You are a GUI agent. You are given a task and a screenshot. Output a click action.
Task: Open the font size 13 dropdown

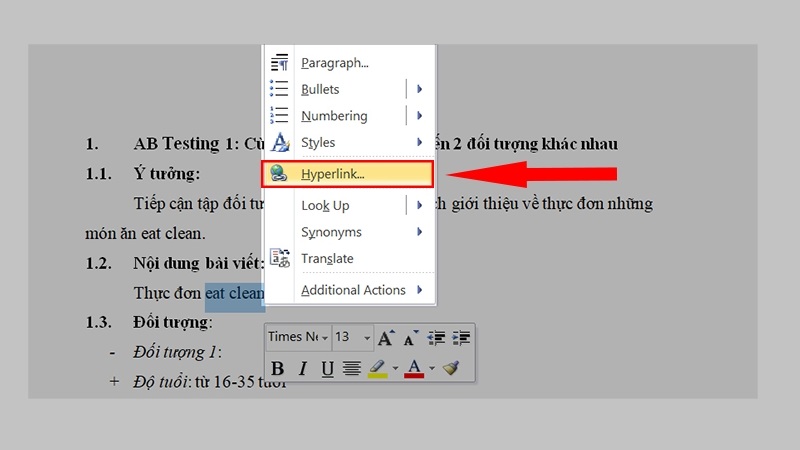[352, 337]
